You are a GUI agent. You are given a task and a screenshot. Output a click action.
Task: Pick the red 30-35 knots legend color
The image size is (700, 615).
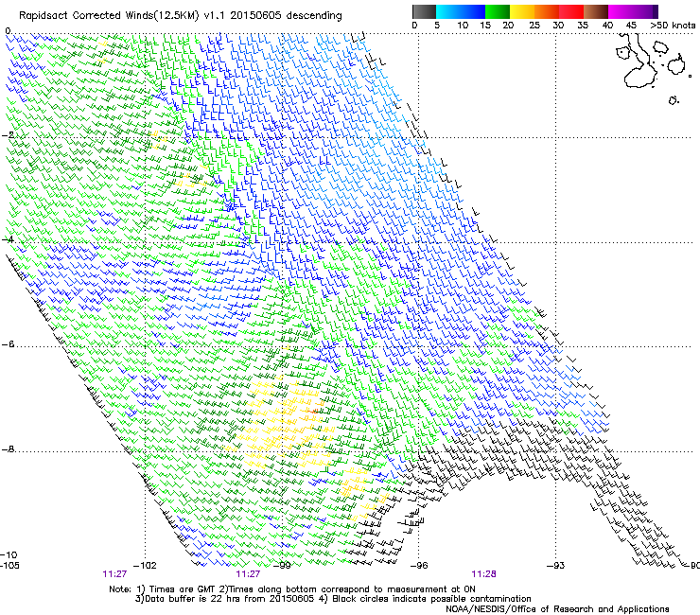[x=571, y=11]
